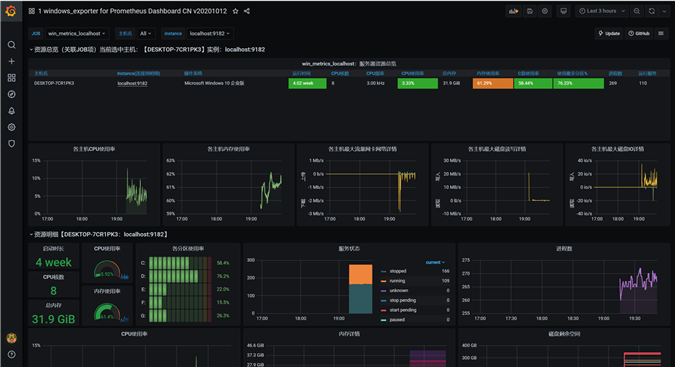Refresh the dashboard now
This screenshot has height=367, width=675.
click(x=652, y=11)
